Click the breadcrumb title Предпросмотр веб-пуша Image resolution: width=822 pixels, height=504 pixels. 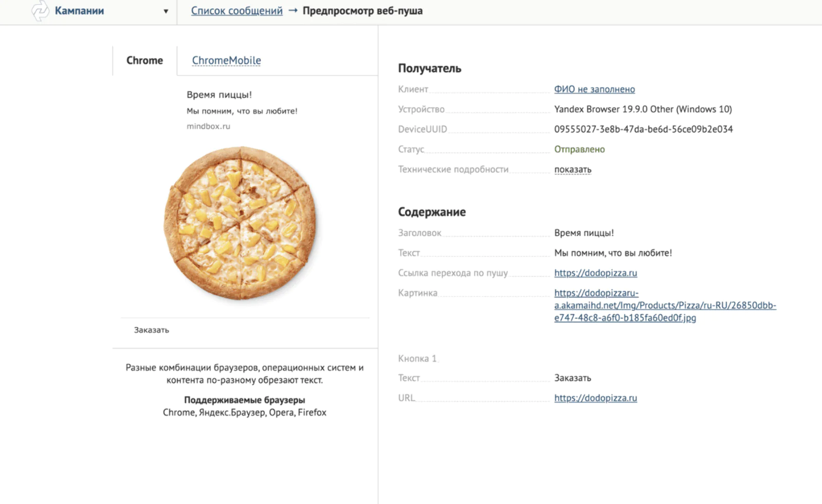click(x=362, y=11)
